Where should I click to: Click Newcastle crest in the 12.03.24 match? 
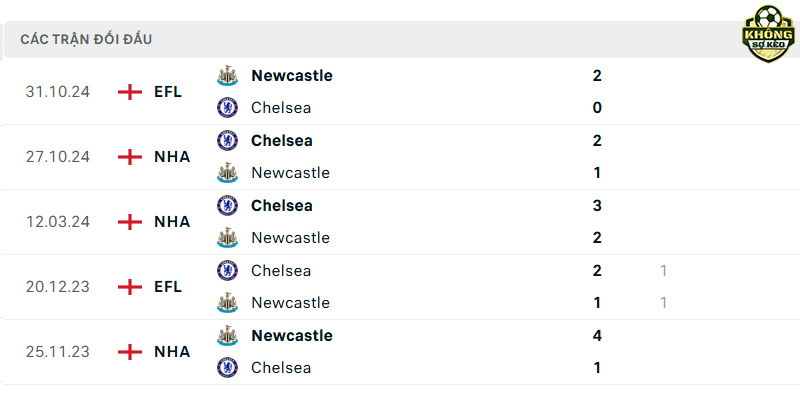click(227, 238)
